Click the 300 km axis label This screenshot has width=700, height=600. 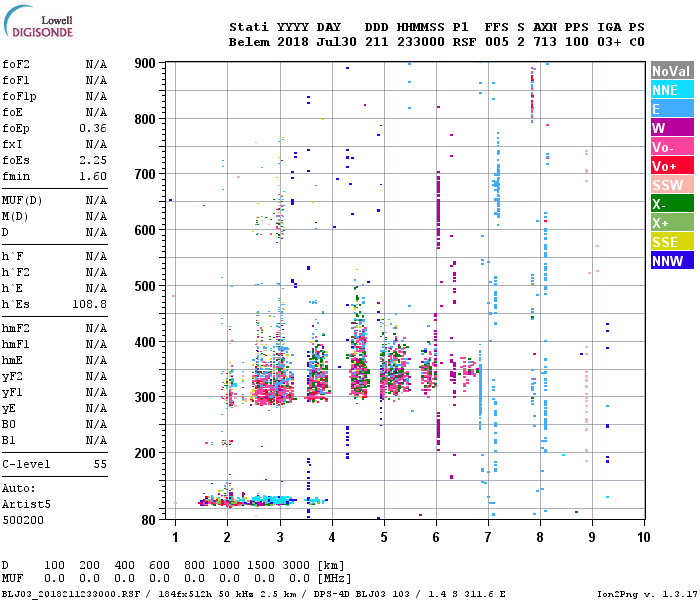145,397
